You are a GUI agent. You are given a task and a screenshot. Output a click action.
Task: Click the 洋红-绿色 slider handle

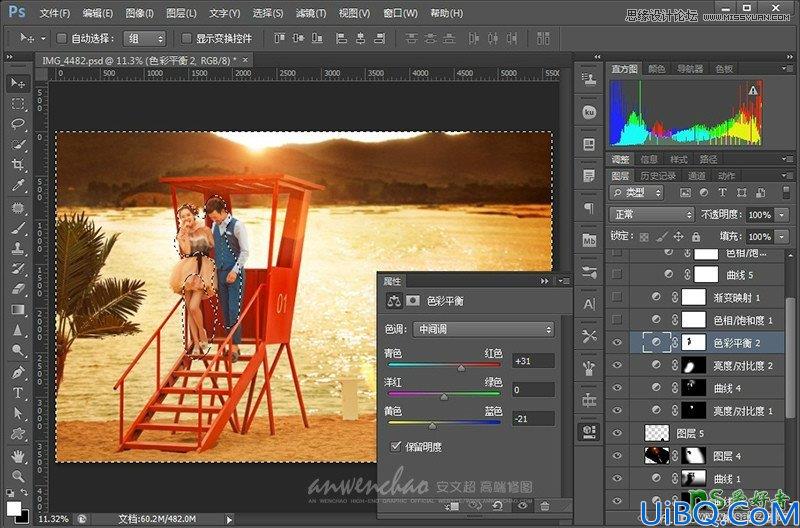444,396
